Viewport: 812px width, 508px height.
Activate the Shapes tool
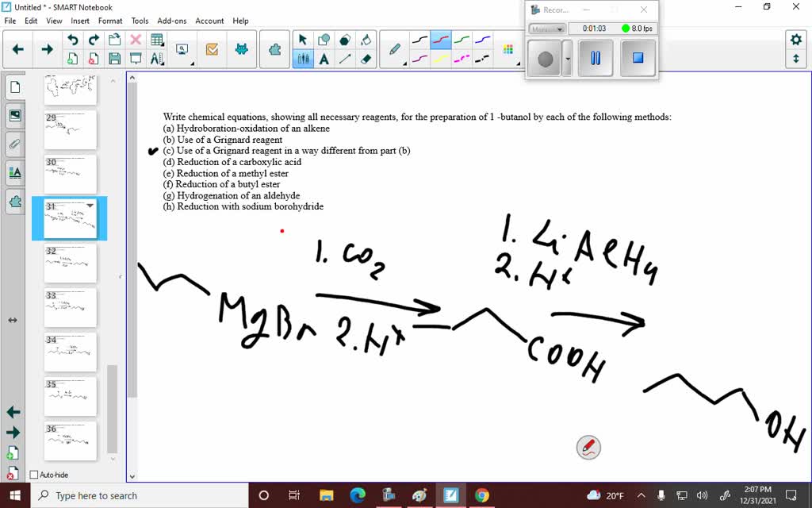(324, 40)
